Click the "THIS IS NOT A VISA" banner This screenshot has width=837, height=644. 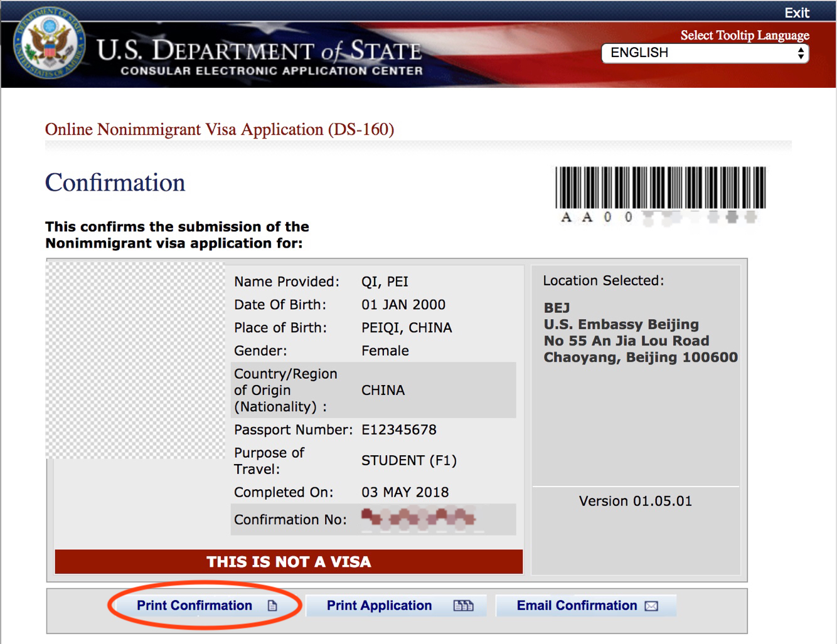click(x=289, y=562)
